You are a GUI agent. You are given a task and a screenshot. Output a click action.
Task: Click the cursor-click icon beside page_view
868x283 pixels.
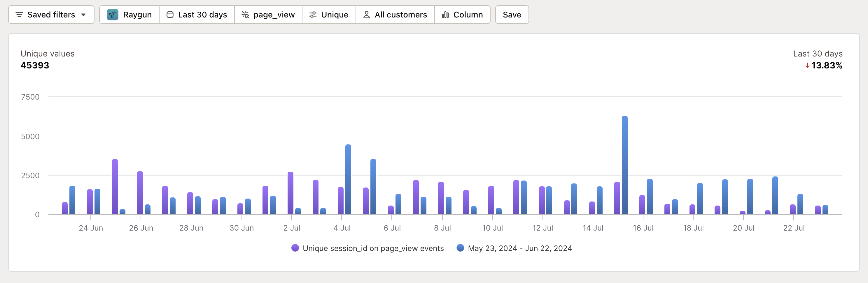coord(246,15)
